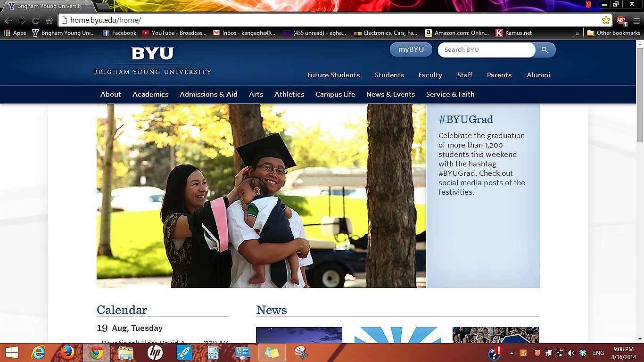
Task: Open the Other bookmarks folder
Action: point(613,33)
